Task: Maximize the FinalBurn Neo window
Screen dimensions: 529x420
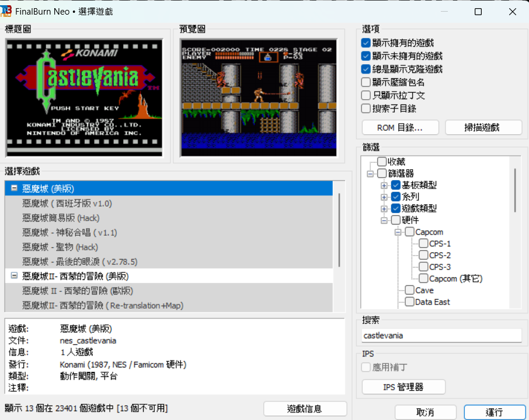Action: coord(478,12)
